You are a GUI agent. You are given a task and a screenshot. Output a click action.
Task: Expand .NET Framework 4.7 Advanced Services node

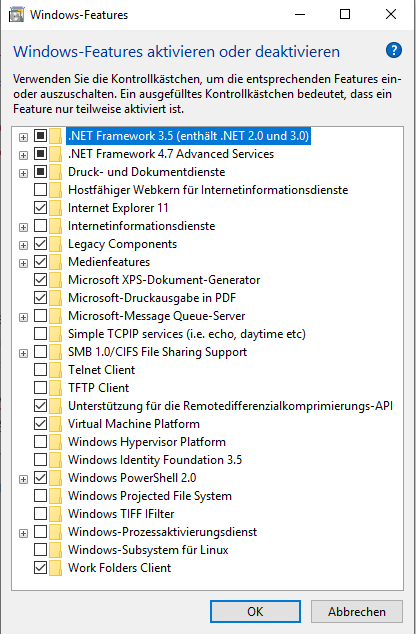click(23, 155)
